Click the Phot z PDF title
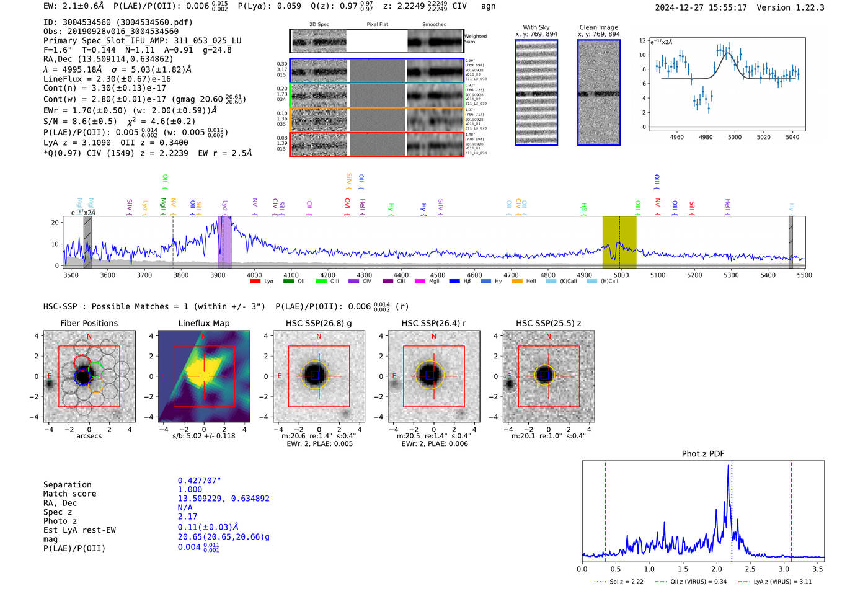 pos(703,453)
